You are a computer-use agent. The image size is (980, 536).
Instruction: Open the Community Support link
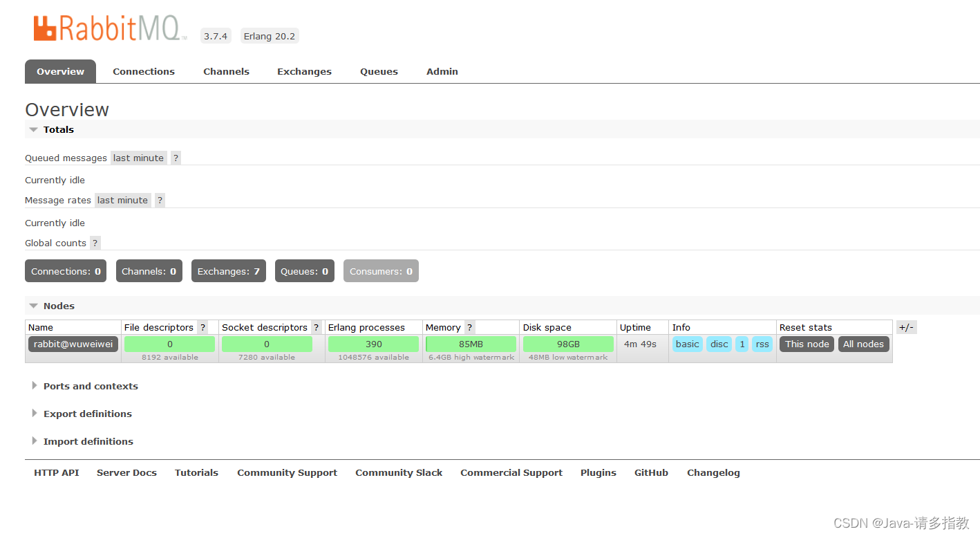[x=287, y=472]
